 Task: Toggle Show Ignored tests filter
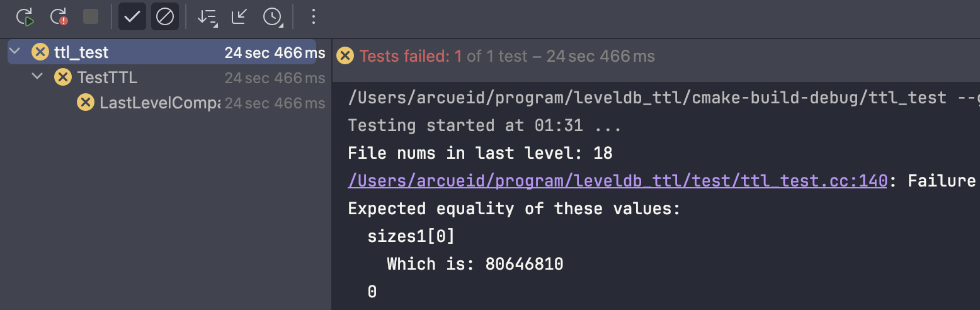164,17
